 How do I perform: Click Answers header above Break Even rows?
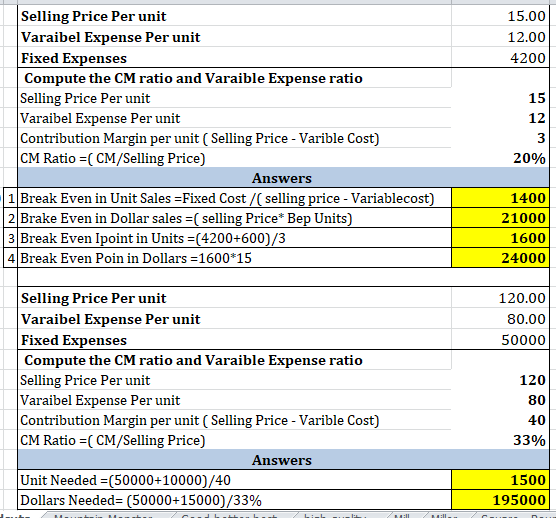point(283,178)
